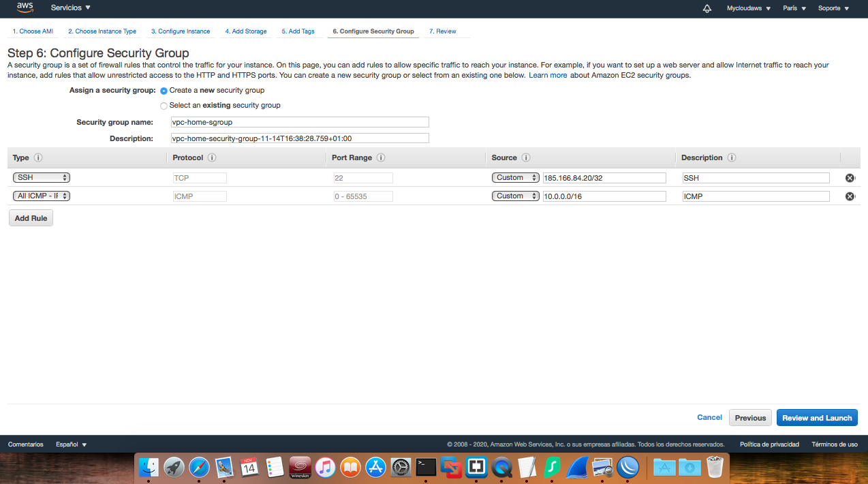868x484 pixels.
Task: Open the AWS notifications bell icon
Action: [707, 8]
